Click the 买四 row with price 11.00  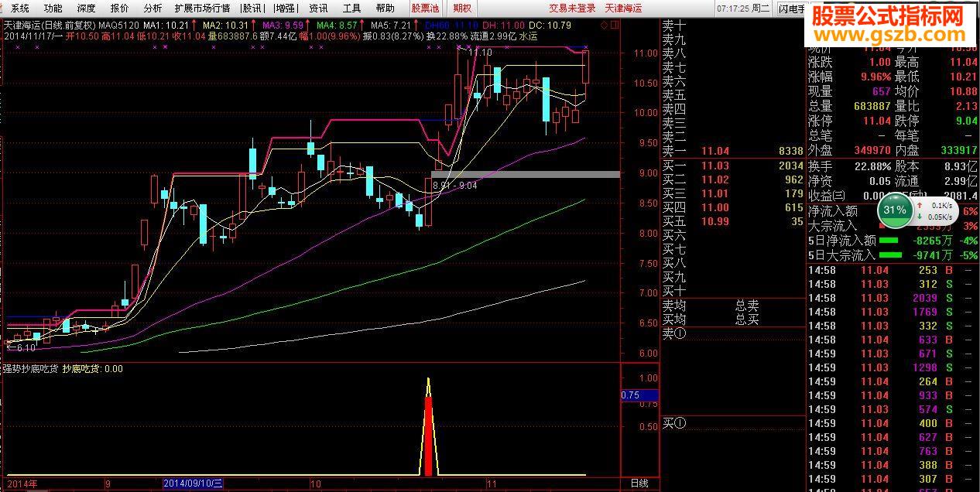point(732,207)
